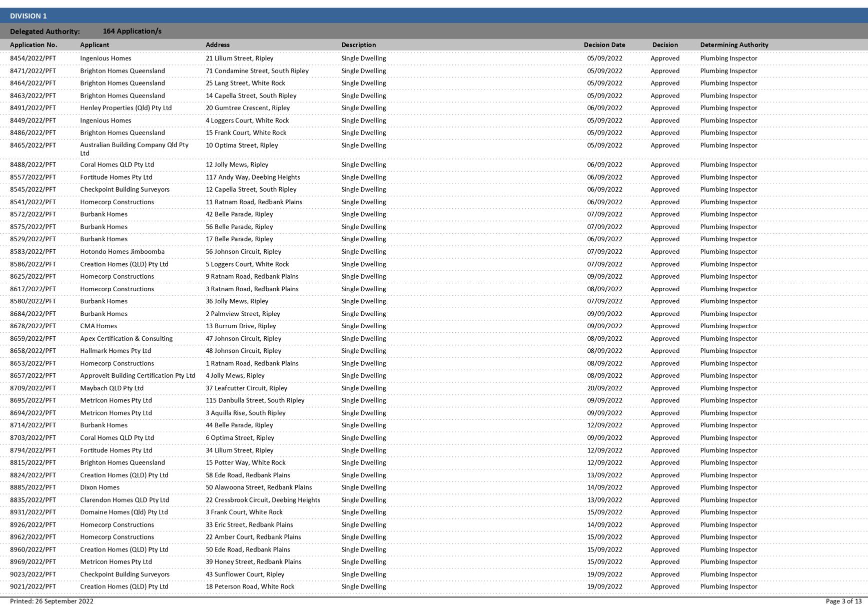Click address 39 Honey Street, Redbank Plains
This screenshot has height=614, width=868.
click(x=253, y=561)
